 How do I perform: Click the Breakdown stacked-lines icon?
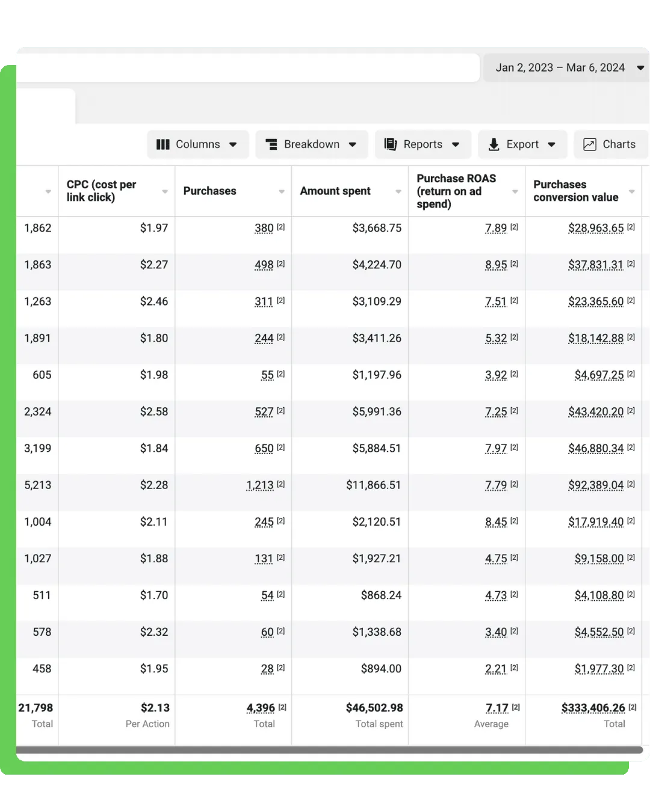(x=271, y=144)
